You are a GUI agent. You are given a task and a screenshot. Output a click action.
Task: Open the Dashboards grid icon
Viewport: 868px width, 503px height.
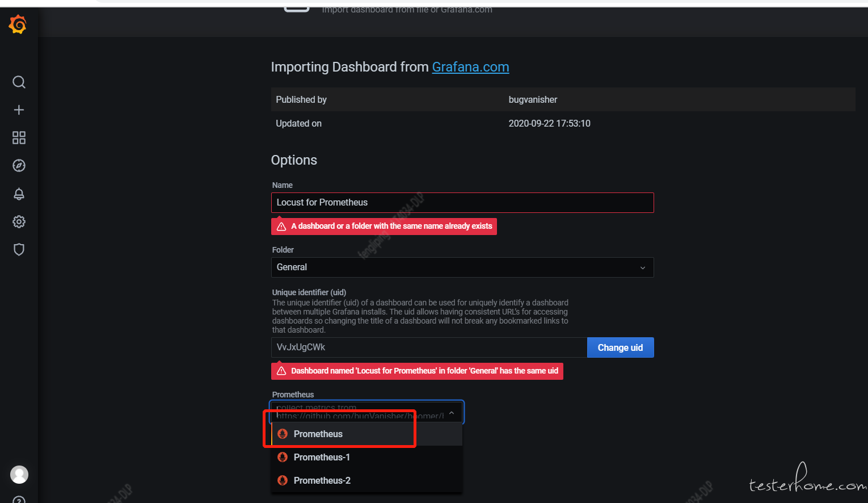(x=19, y=138)
